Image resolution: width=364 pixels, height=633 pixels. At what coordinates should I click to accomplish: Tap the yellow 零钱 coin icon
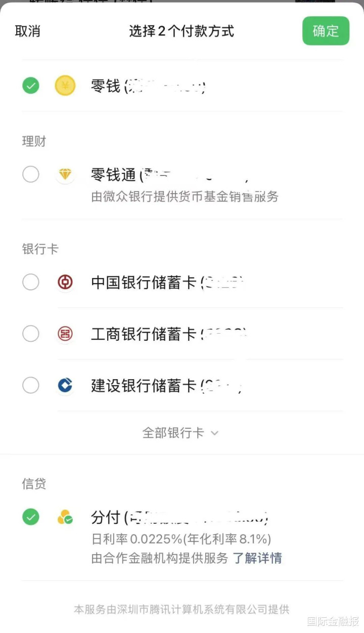point(65,85)
